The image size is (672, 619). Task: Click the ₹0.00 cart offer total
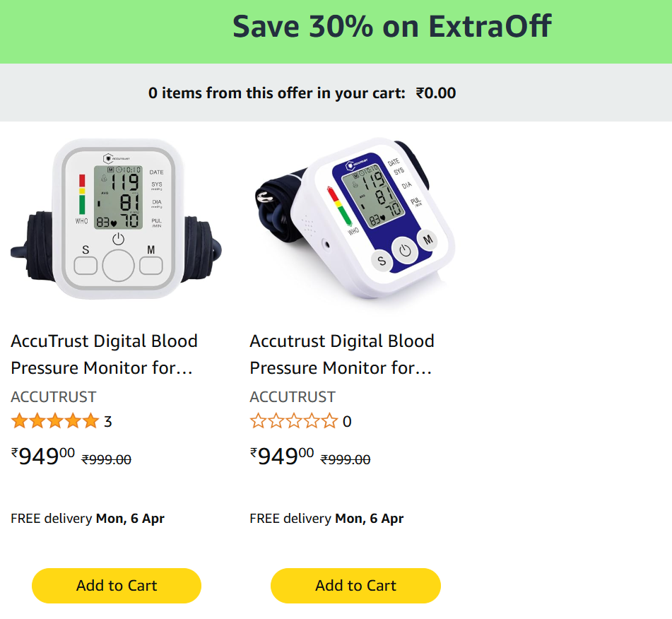pyautogui.click(x=436, y=93)
